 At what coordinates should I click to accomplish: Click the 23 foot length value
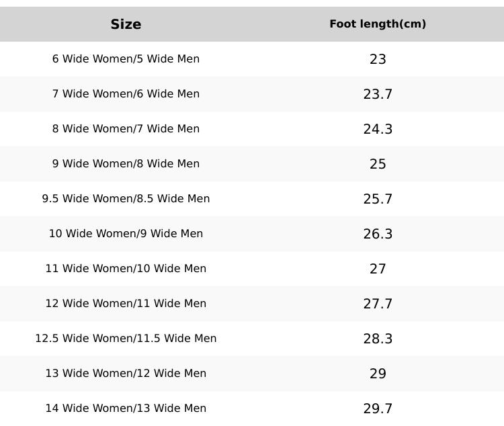pyautogui.click(x=378, y=59)
